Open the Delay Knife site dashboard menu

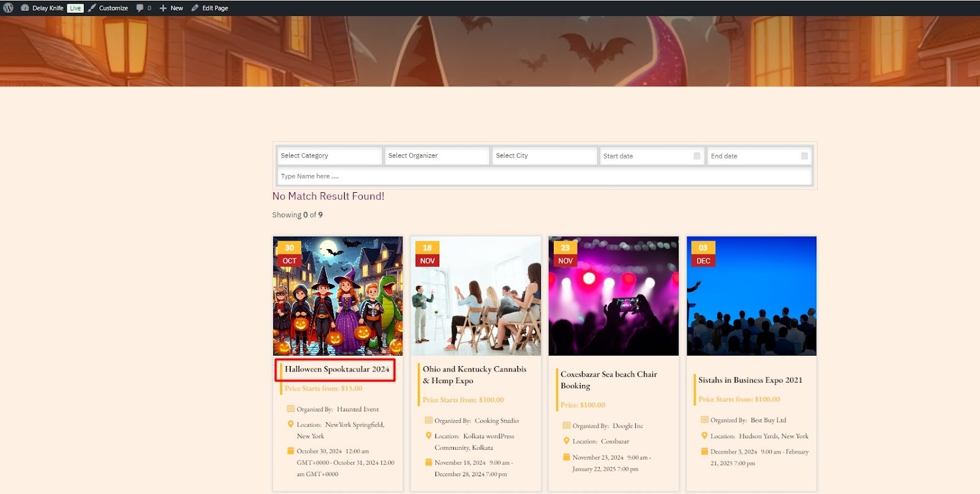pos(47,8)
